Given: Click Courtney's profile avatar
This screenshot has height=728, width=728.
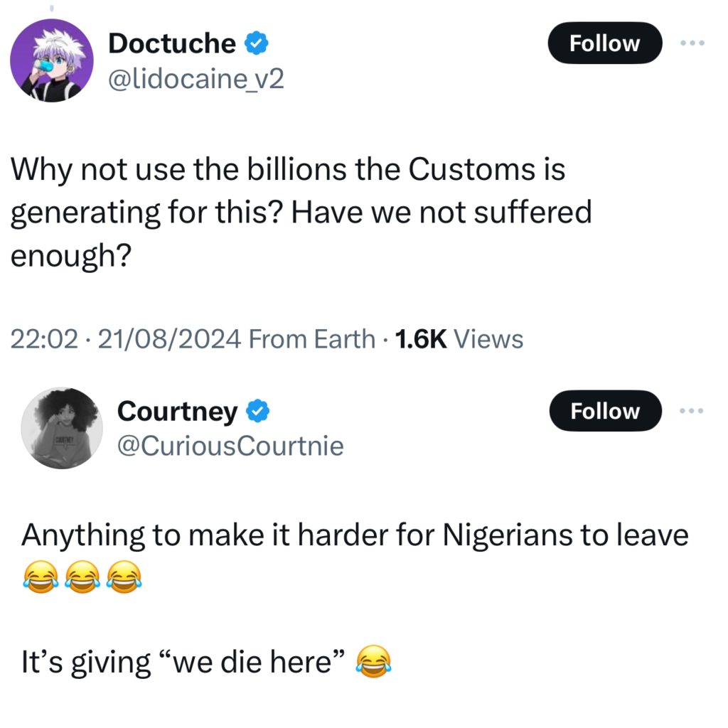Looking at the screenshot, I should point(60,428).
